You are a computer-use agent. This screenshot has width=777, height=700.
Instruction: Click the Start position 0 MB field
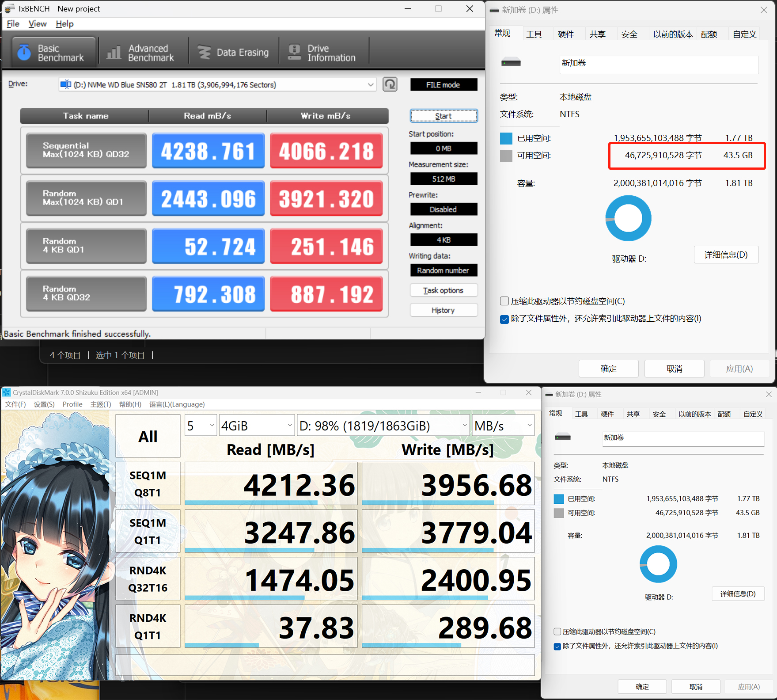443,148
